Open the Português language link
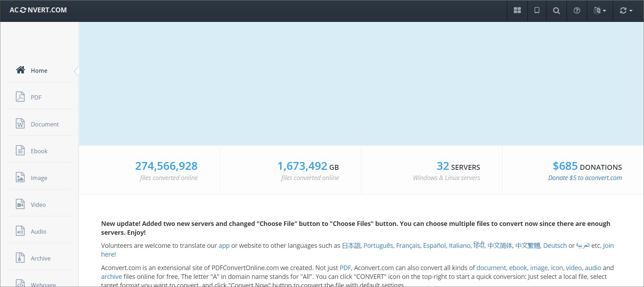644x287 pixels. [x=378, y=246]
